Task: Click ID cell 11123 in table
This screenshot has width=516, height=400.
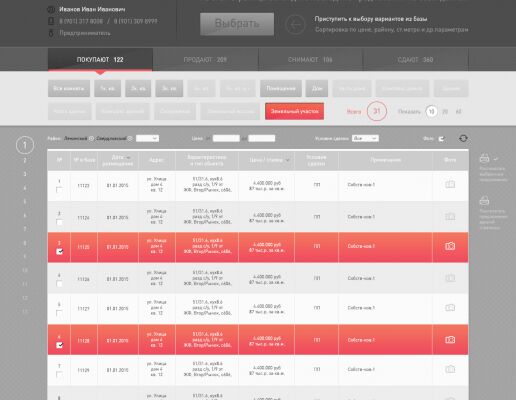Action: (83, 186)
